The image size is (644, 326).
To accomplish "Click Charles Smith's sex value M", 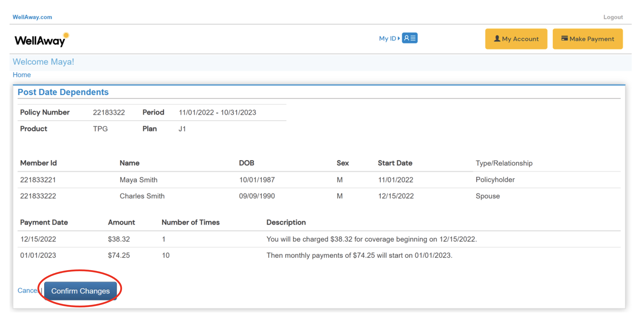I will point(340,196).
